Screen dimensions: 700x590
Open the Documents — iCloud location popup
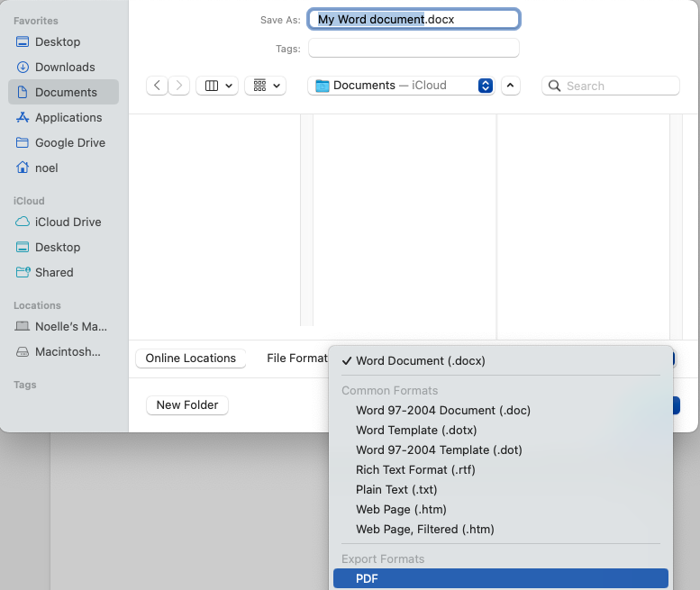tap(401, 86)
